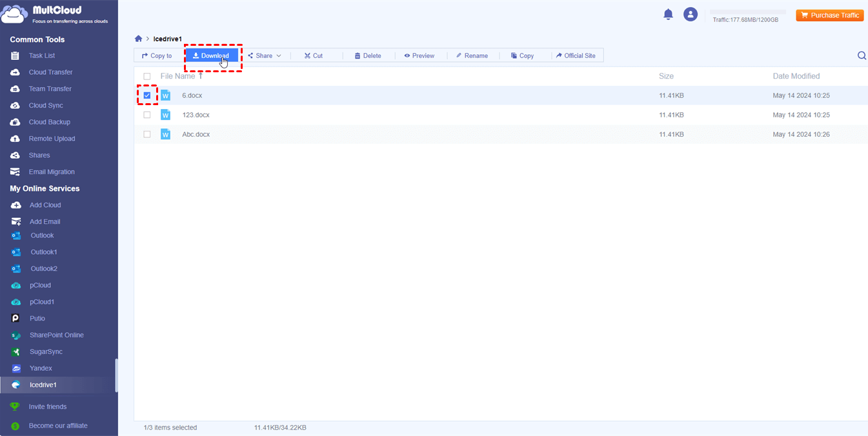Click the 123.docx file type icon

pyautogui.click(x=165, y=115)
